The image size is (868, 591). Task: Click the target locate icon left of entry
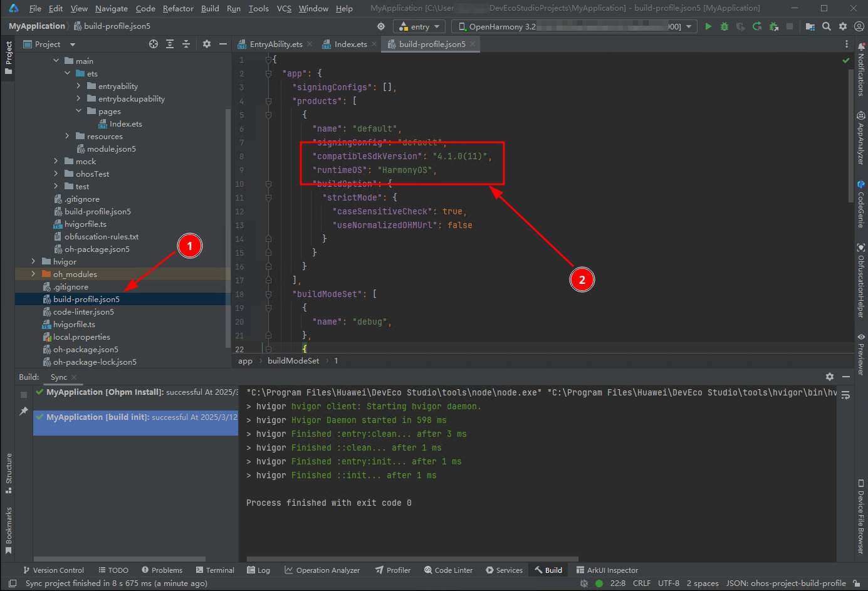[381, 26]
